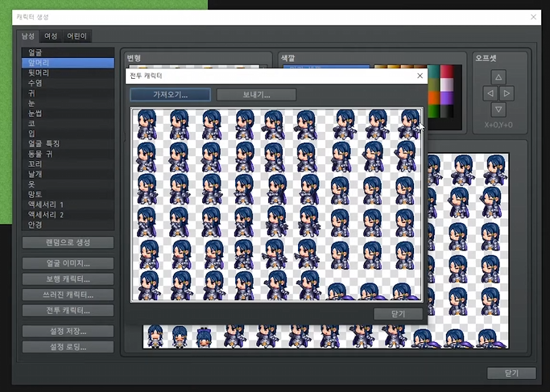Import a sheet with 가져오기...

tap(171, 95)
